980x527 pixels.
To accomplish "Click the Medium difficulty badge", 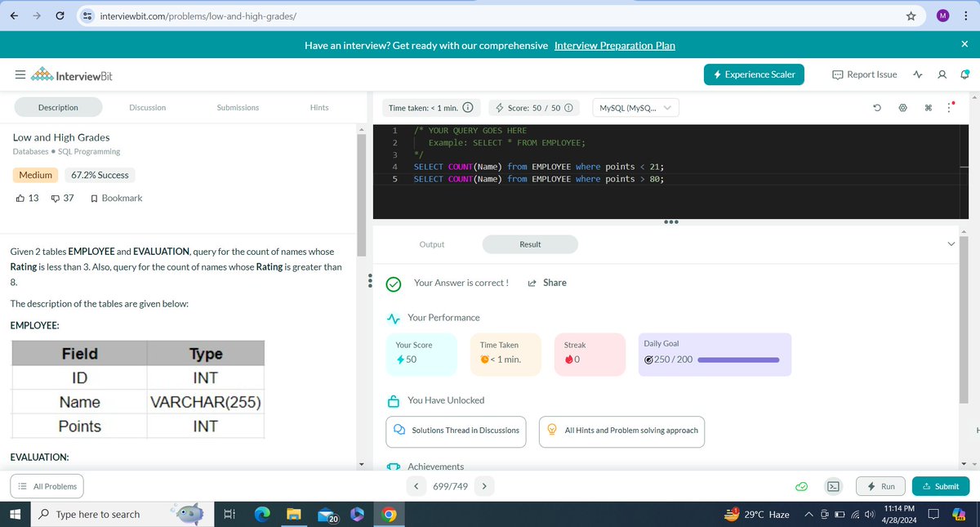I will 35,175.
